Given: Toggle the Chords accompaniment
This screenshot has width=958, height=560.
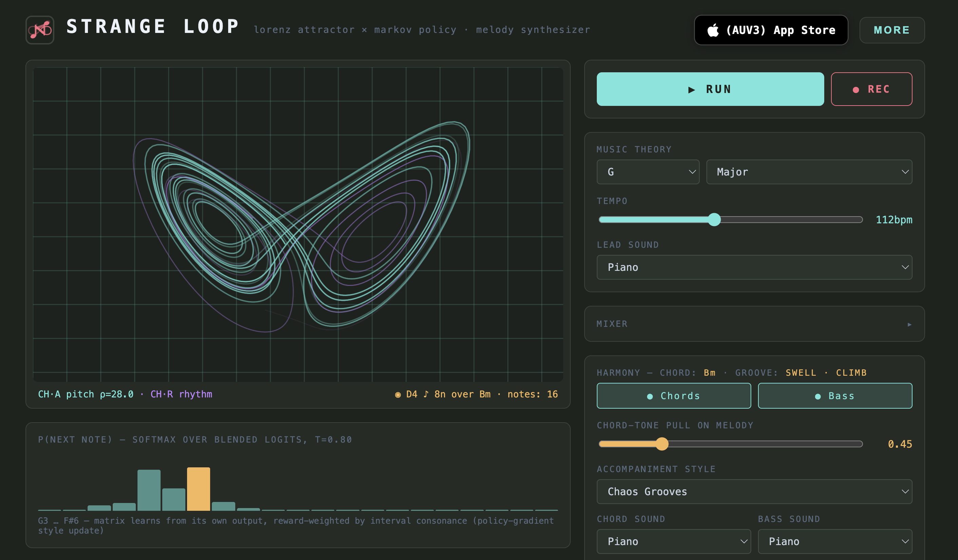Looking at the screenshot, I should point(674,396).
